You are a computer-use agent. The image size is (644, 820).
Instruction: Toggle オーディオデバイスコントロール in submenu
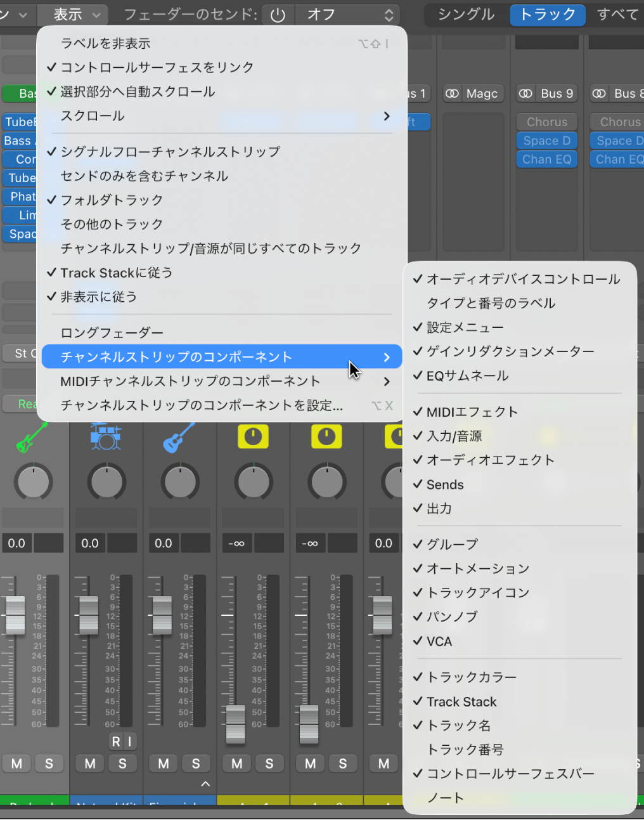click(x=520, y=279)
